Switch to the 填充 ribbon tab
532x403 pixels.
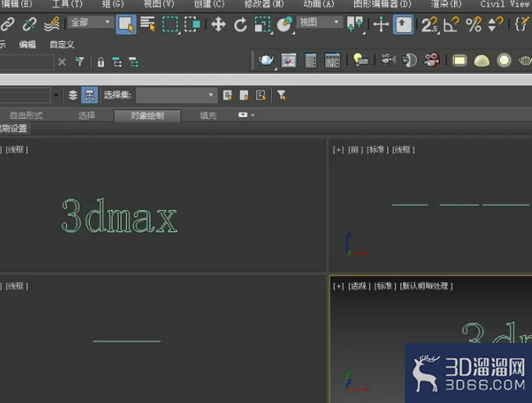pyautogui.click(x=208, y=116)
